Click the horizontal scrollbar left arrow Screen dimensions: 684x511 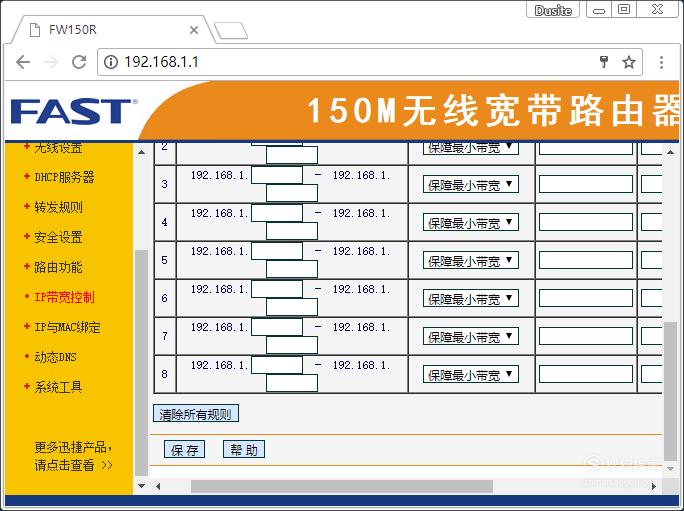[158, 486]
